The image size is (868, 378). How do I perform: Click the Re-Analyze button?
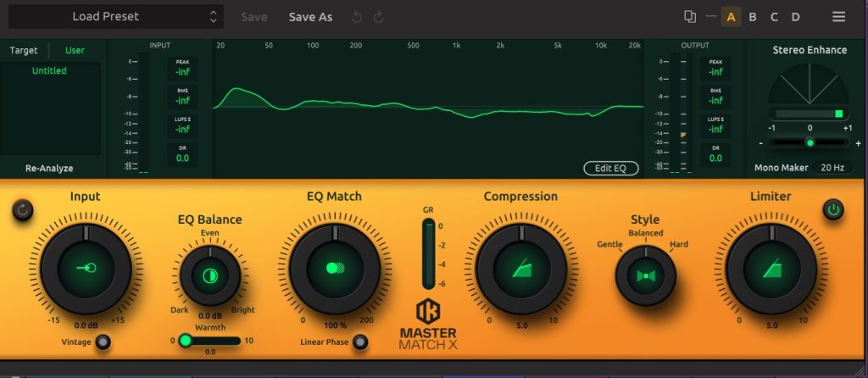click(51, 168)
